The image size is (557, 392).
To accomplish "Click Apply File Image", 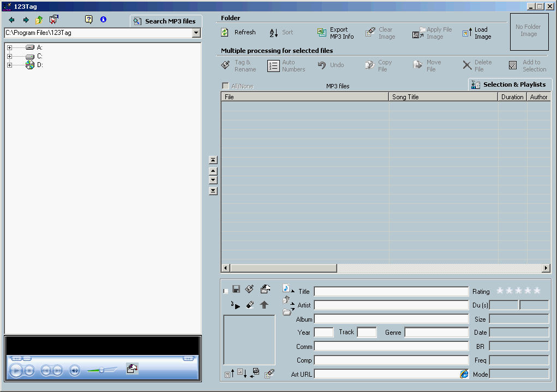I will 432,33.
